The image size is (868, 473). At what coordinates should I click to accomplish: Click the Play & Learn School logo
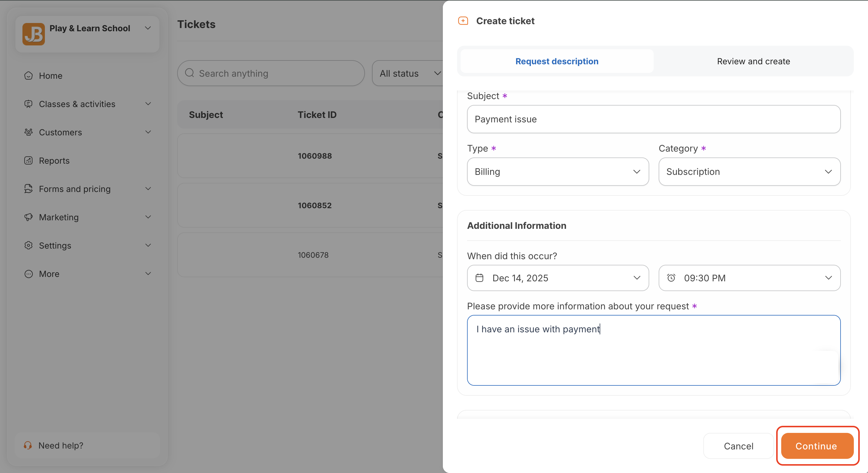[x=33, y=34]
